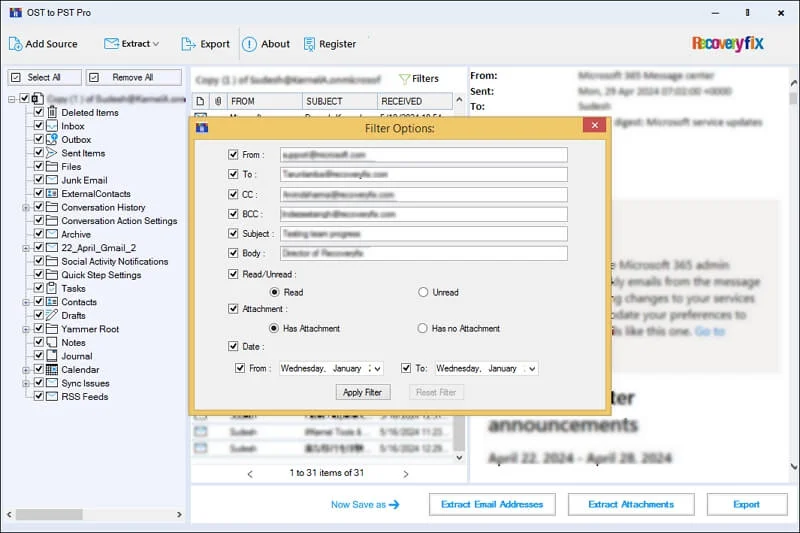Click the Inbox folder icon

pyautogui.click(x=52, y=126)
